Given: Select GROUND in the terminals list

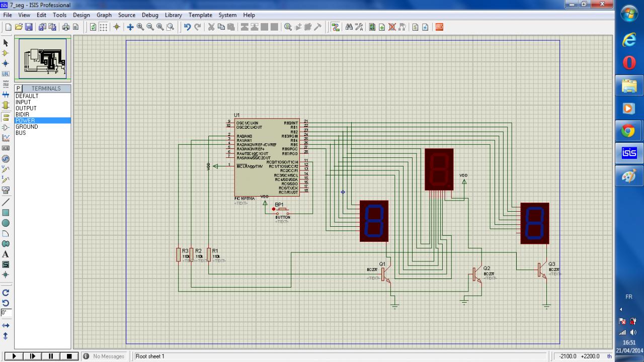Looking at the screenshot, I should [27, 127].
